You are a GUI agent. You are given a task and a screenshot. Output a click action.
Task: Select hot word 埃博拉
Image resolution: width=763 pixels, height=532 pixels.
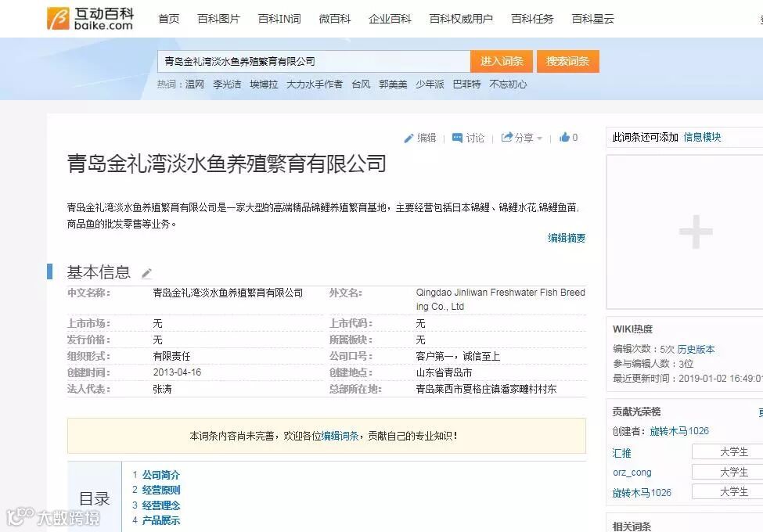264,84
